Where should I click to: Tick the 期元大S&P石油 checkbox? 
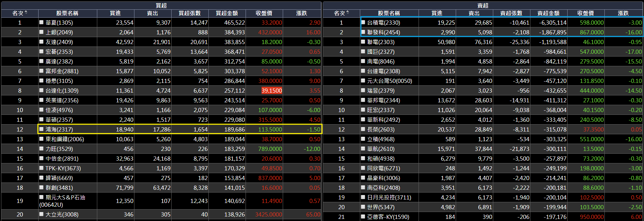click(x=41, y=197)
